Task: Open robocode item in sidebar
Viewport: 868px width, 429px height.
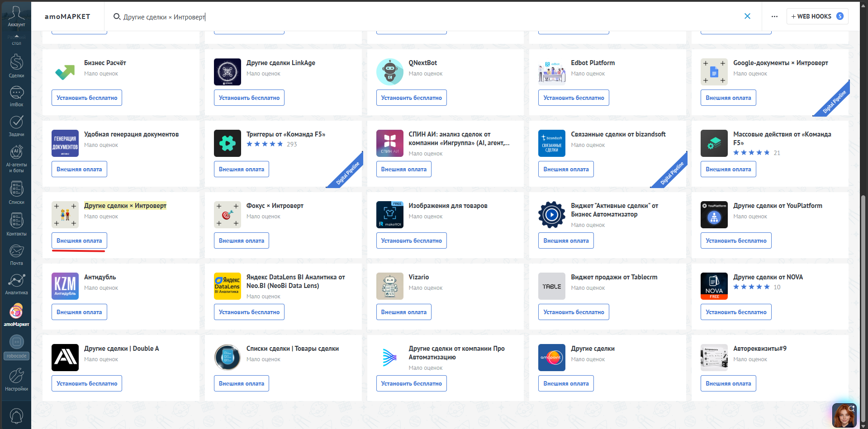Action: coord(16,347)
